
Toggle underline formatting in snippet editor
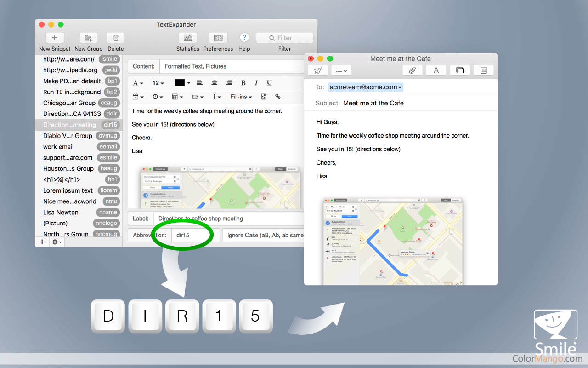click(x=269, y=83)
